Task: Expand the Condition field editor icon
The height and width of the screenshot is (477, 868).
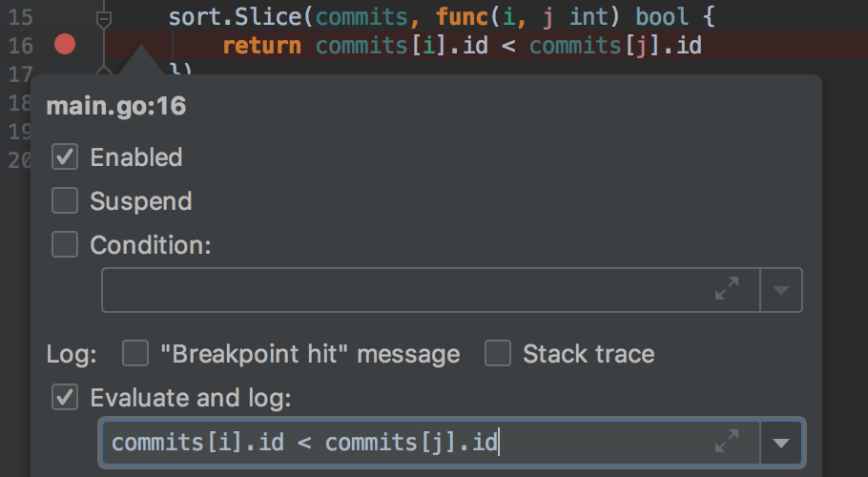Action: 727,289
